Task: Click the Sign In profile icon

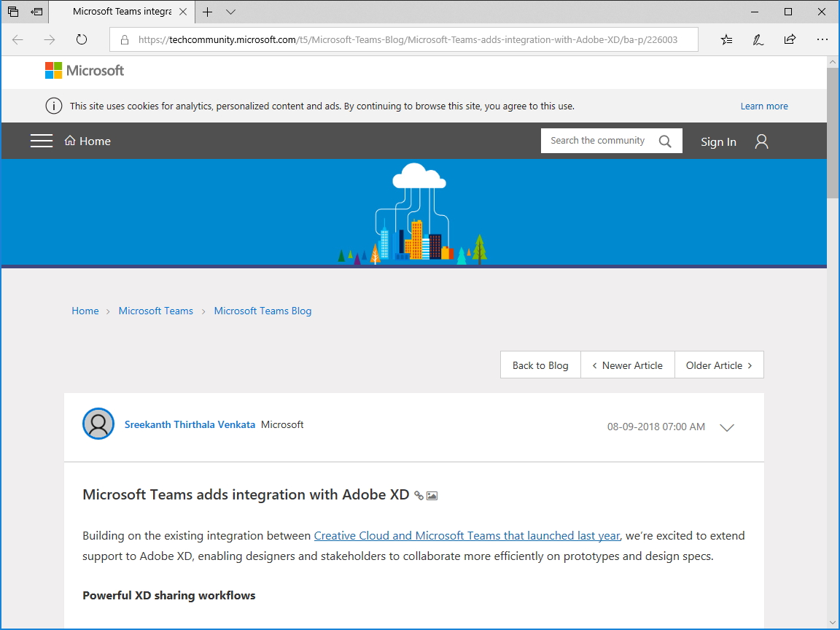Action: click(x=761, y=141)
